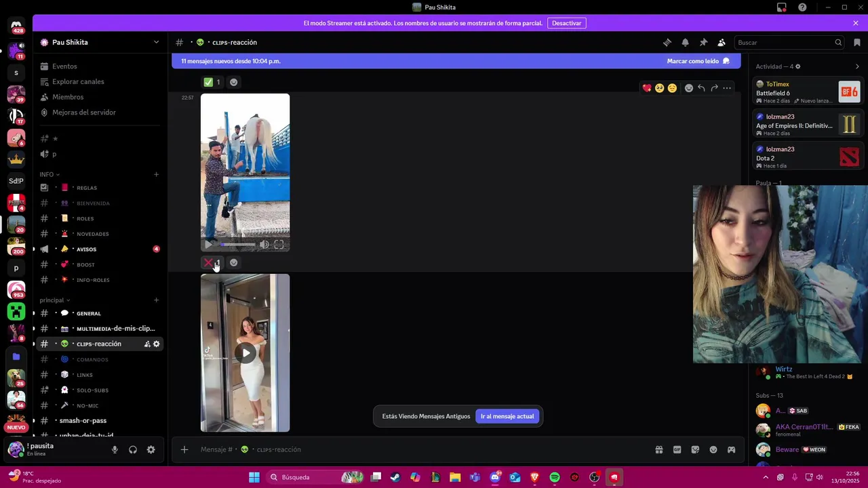Invite people to clips-reacción channel

click(x=147, y=344)
